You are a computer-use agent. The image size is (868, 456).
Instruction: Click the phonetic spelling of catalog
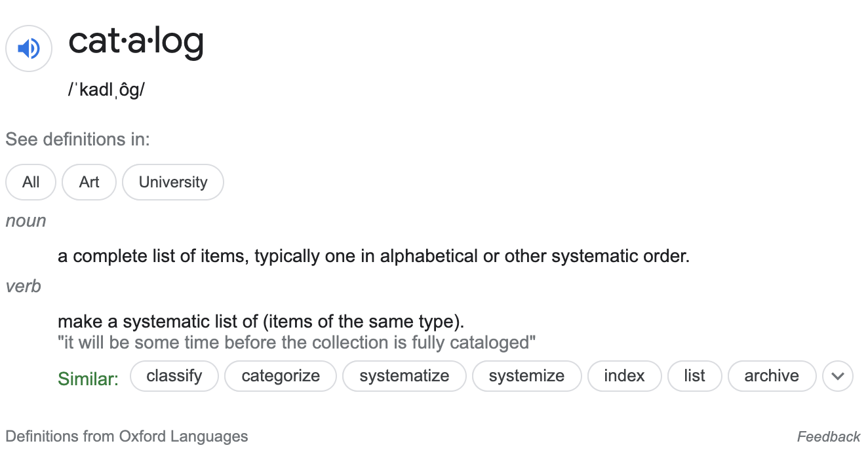point(106,90)
